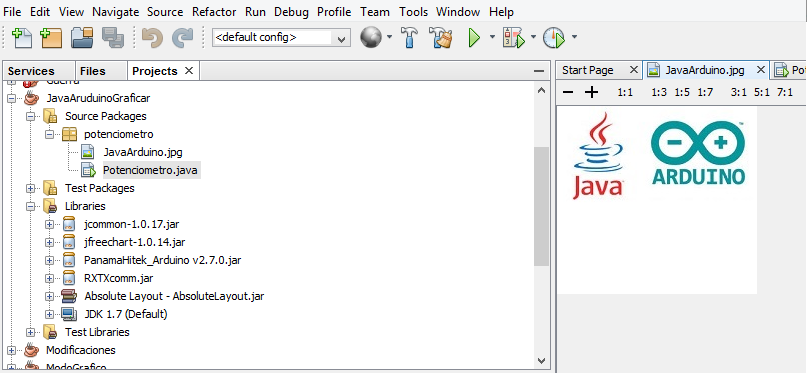Click the Redo arrow icon
This screenshot has height=373, width=807.
(182, 38)
